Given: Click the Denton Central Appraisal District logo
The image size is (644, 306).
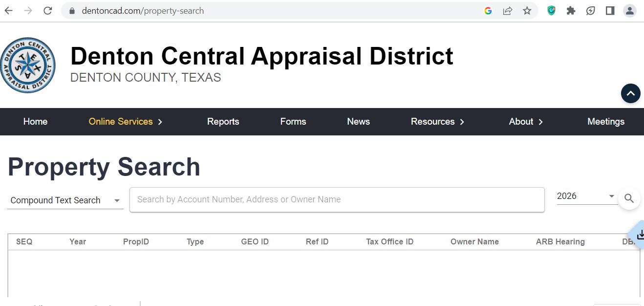Looking at the screenshot, I should (27, 66).
